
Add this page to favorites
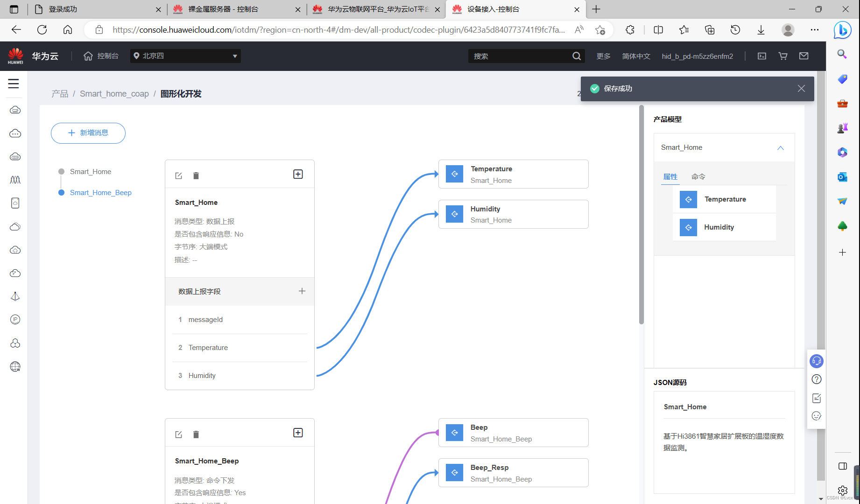point(600,30)
